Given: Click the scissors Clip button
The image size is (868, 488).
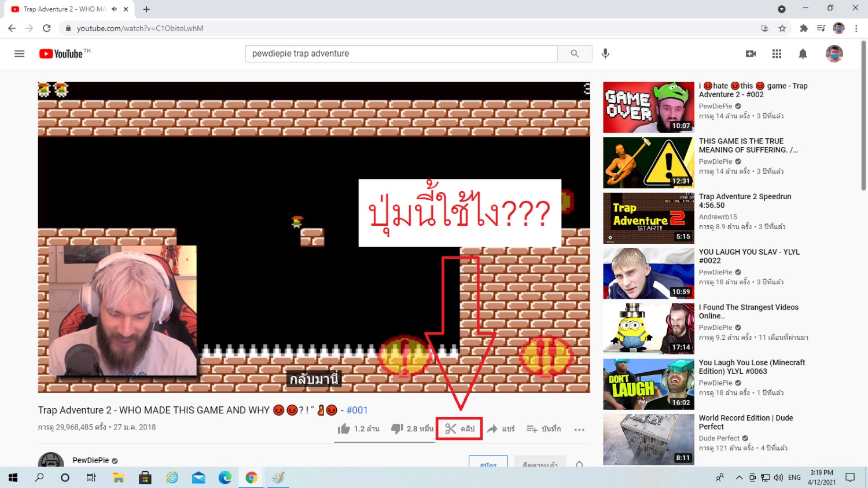Looking at the screenshot, I should tap(459, 429).
